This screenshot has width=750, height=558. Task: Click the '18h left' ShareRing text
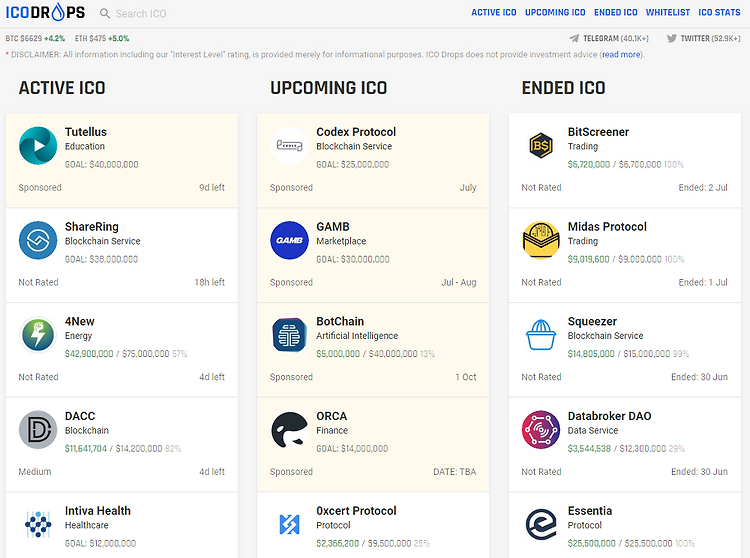pos(210,282)
